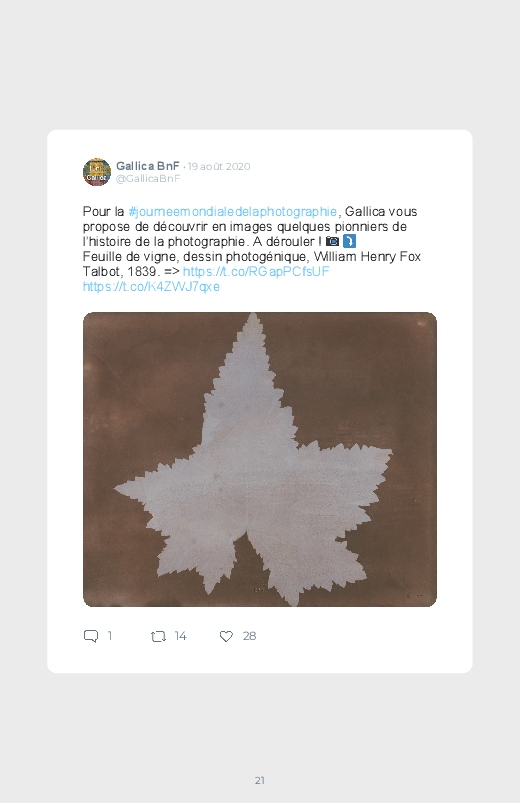
Task: Click the Gallica BnF account name
Action: [148, 166]
